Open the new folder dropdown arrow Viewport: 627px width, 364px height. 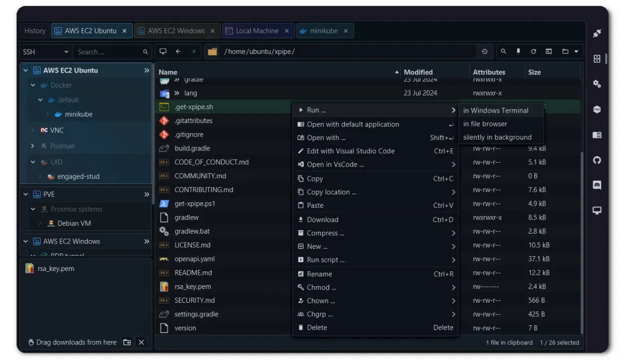point(576,51)
